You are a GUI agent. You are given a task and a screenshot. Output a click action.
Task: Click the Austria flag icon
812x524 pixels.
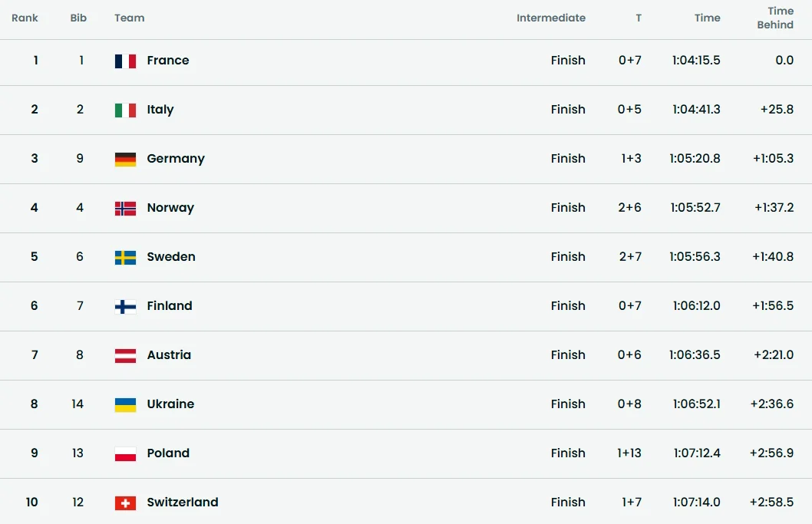pyautogui.click(x=125, y=355)
